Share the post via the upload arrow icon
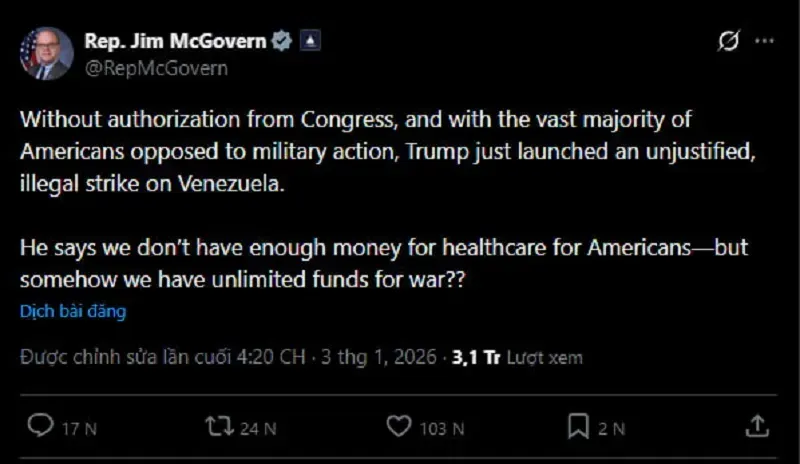This screenshot has width=800, height=464. (x=758, y=426)
